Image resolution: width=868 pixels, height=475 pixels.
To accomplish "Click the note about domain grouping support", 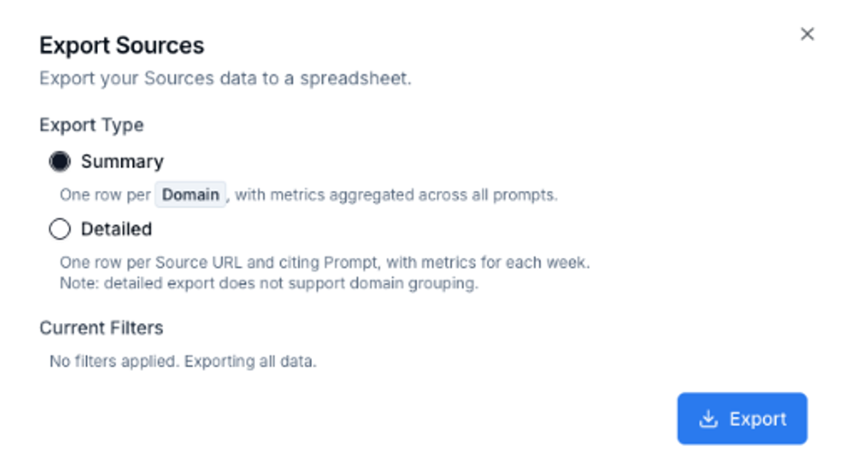I will 269,283.
